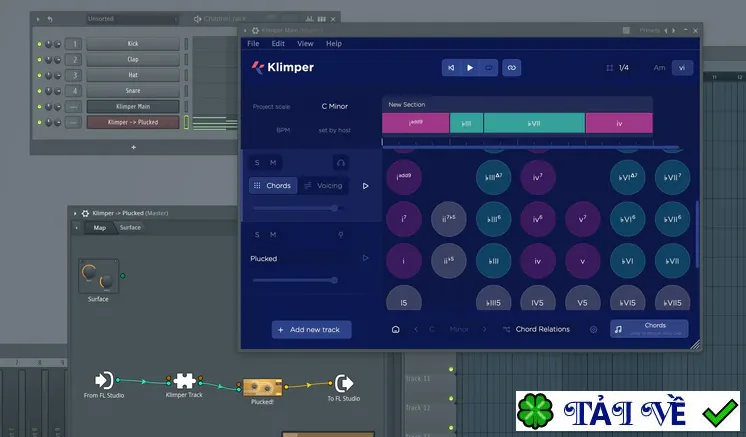The width and height of the screenshot is (746, 437).
Task: Open the View menu in Klimper
Action: pyautogui.click(x=305, y=43)
